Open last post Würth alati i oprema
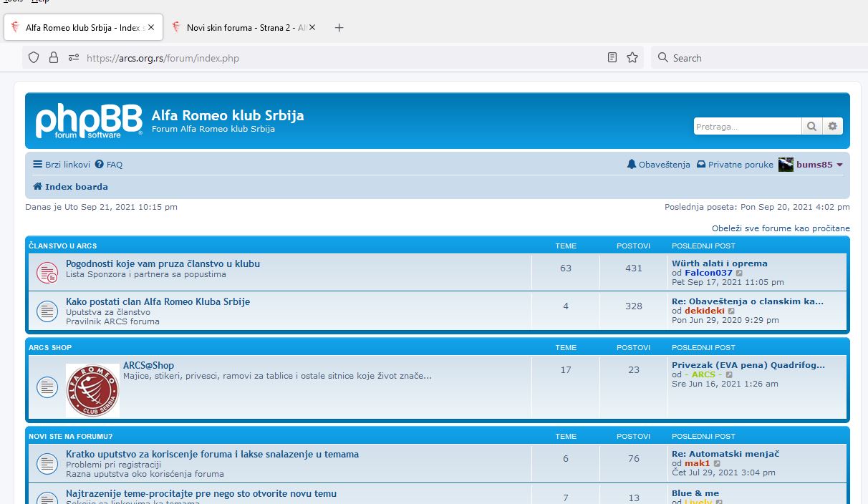The width and height of the screenshot is (868, 504). (720, 263)
